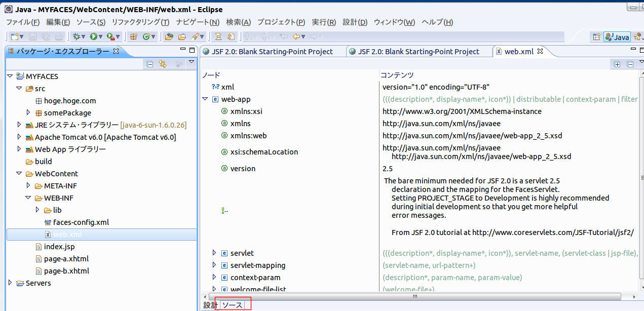Open the Package Explorer view menu

191,62
